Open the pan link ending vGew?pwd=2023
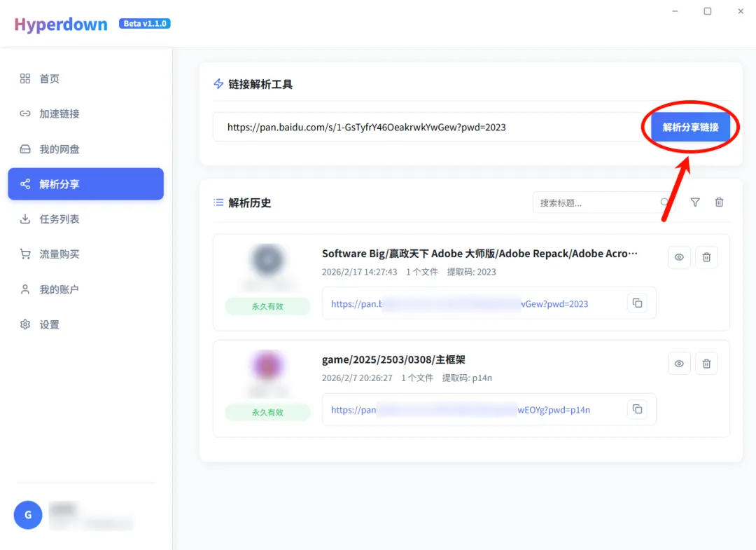The height and width of the screenshot is (550, 756). pyautogui.click(x=459, y=304)
